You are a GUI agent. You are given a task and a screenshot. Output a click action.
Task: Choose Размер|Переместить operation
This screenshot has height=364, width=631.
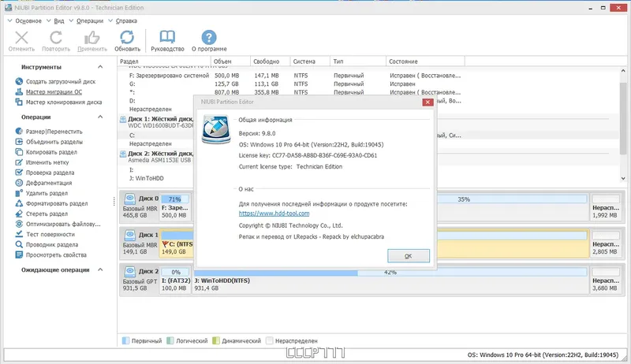[54, 132]
